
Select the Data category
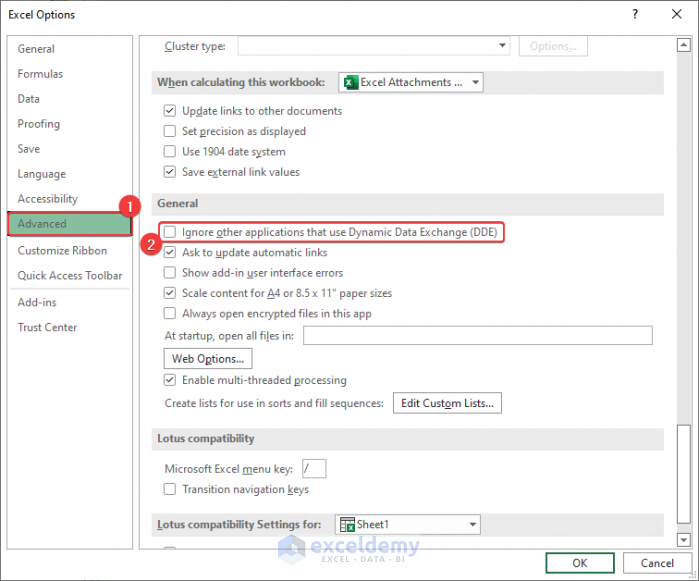[x=29, y=99]
